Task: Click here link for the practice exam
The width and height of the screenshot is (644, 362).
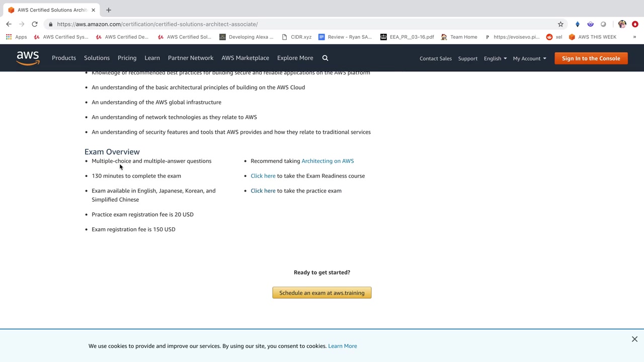Action: (263, 191)
